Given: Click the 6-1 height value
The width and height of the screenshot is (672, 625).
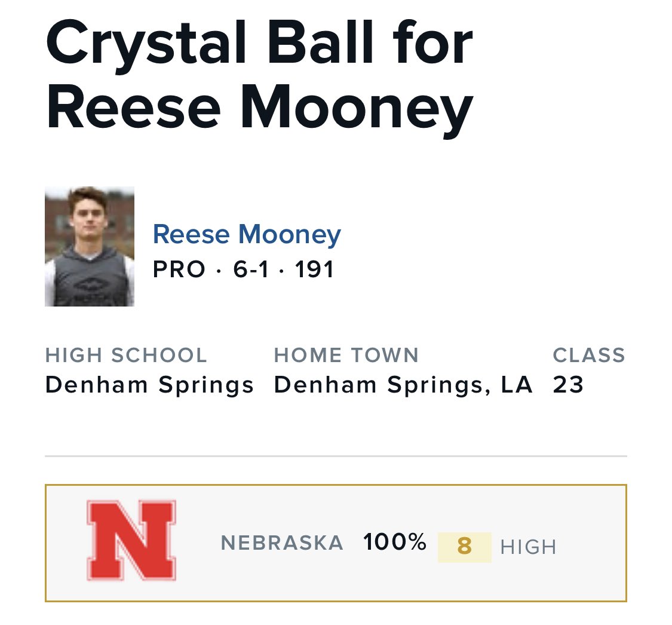Looking at the screenshot, I should pyautogui.click(x=251, y=269).
